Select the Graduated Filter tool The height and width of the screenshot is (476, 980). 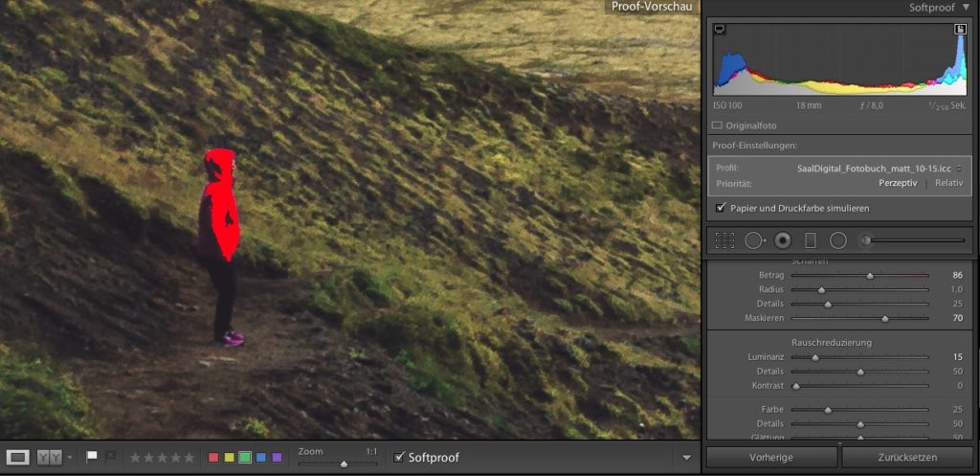point(811,240)
